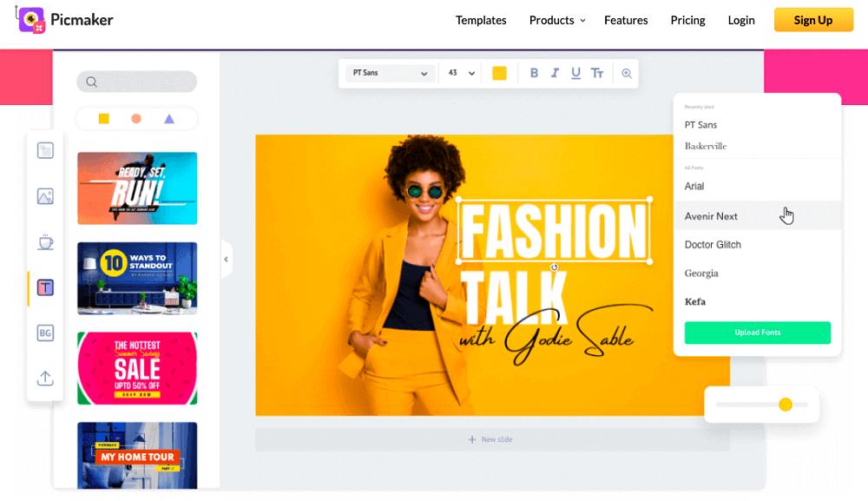Click the Picmaker logo icon
Viewport: 868px width, 501px height.
(31, 20)
